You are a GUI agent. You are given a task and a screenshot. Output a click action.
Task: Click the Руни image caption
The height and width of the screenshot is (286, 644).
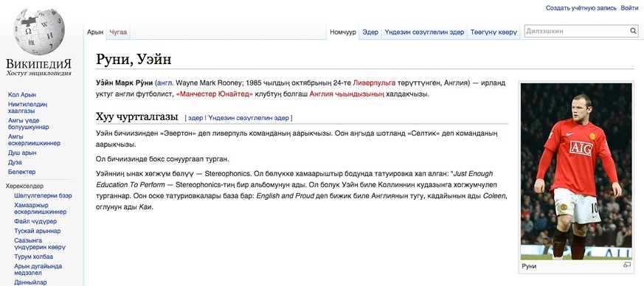click(x=529, y=266)
